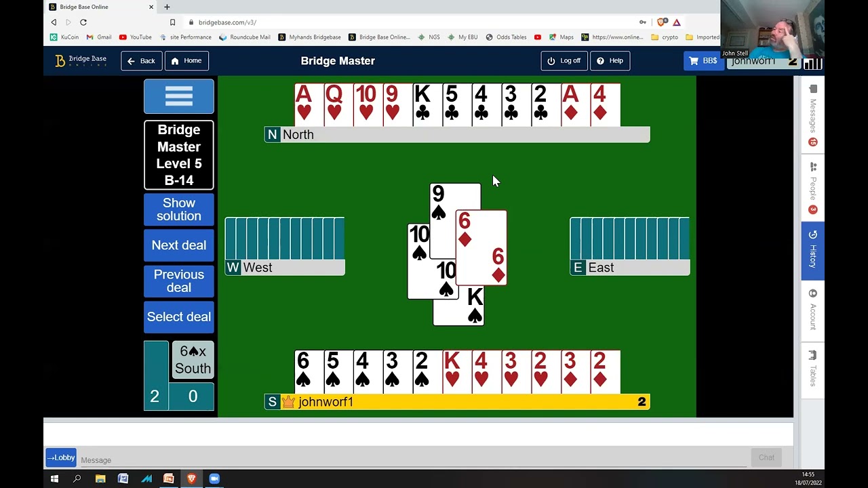Play the 4 of diamonds from North
The height and width of the screenshot is (488, 868).
(x=606, y=104)
